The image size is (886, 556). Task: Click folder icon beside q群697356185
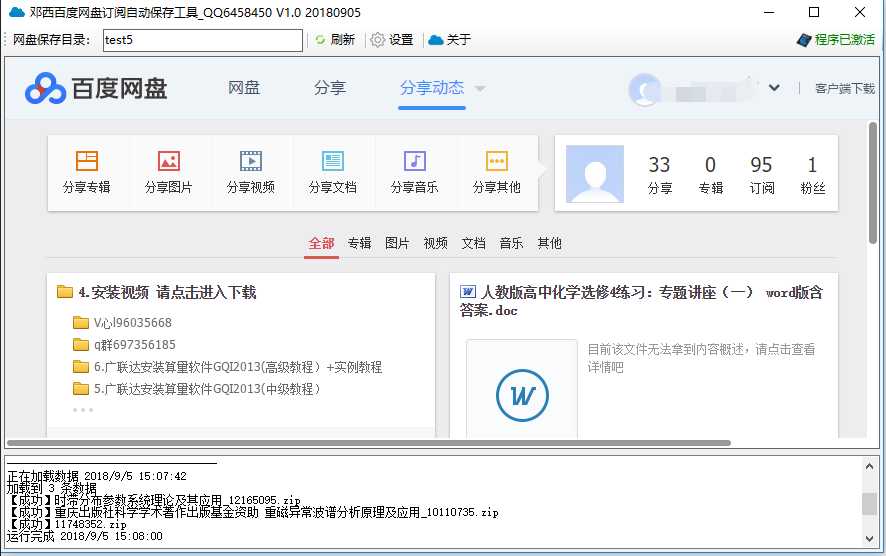[81, 345]
